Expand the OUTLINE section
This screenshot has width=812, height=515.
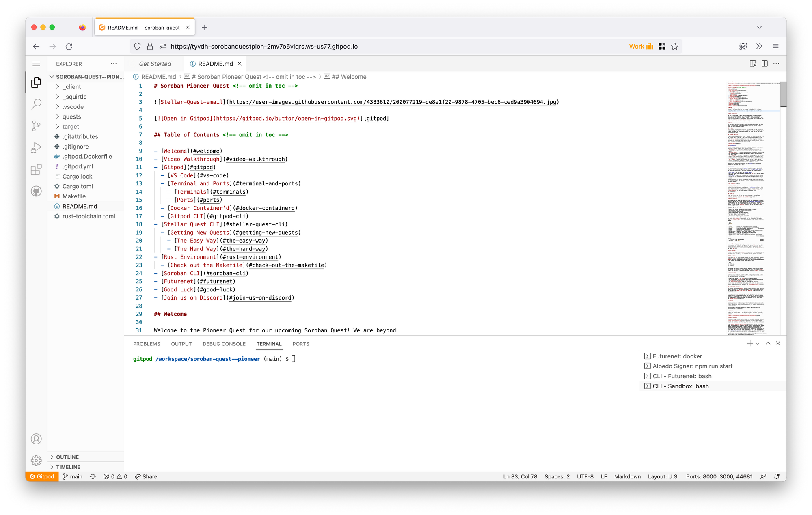pyautogui.click(x=86, y=457)
